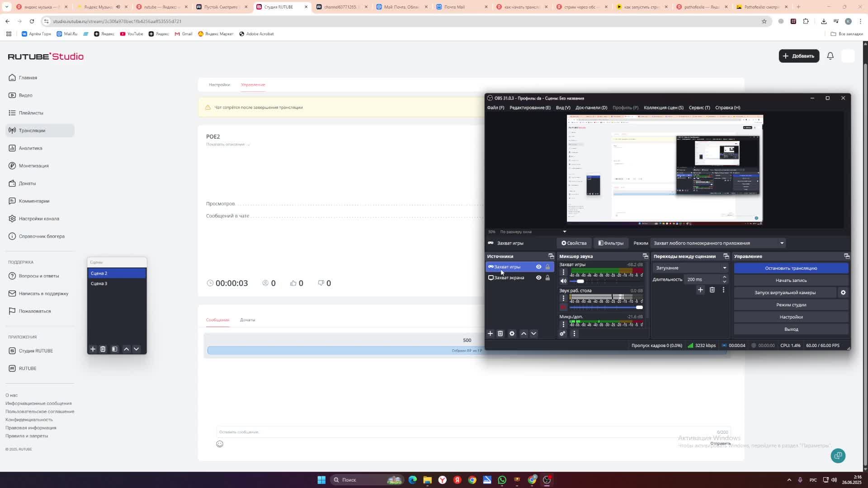Undock the Переходы между сценами panel
Viewport: 868px width, 488px height.
coord(726,256)
